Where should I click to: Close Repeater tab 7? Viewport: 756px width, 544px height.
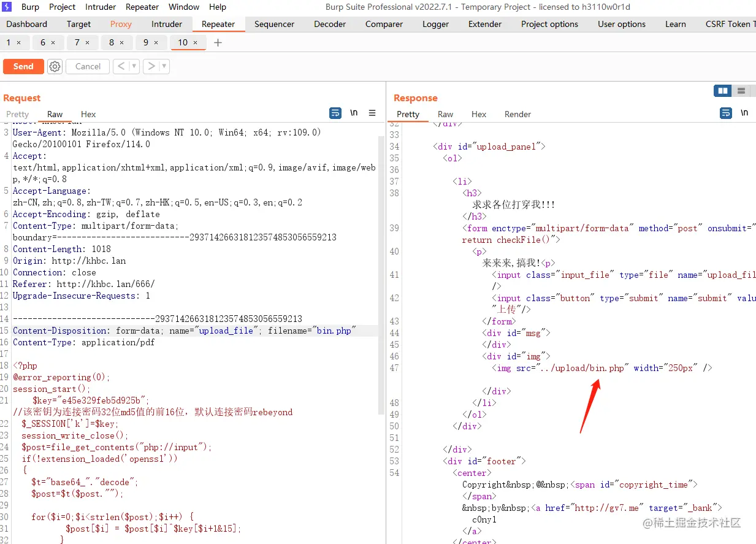87,42
